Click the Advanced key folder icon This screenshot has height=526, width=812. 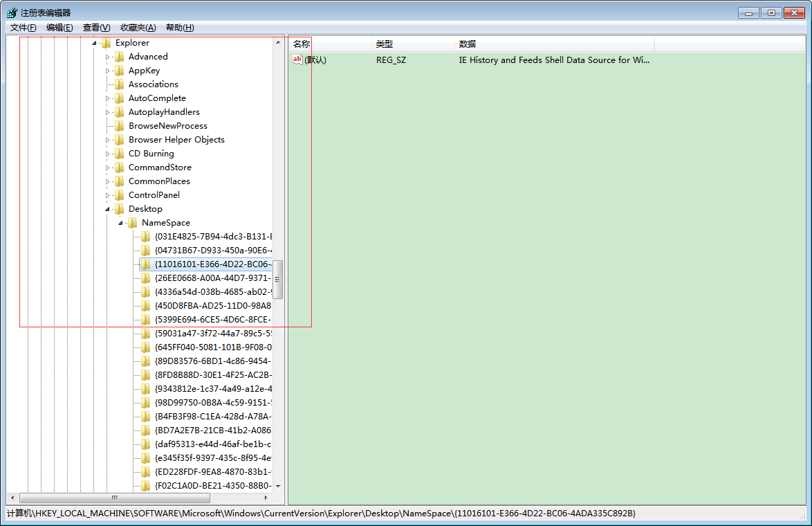coord(119,57)
